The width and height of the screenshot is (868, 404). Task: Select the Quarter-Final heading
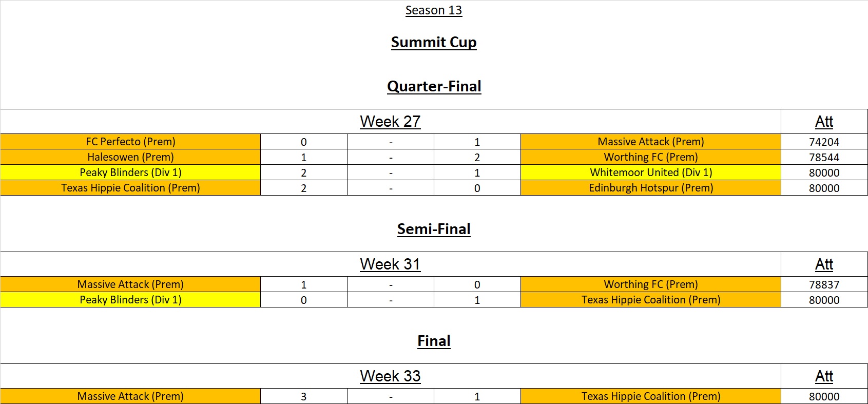[x=434, y=86]
